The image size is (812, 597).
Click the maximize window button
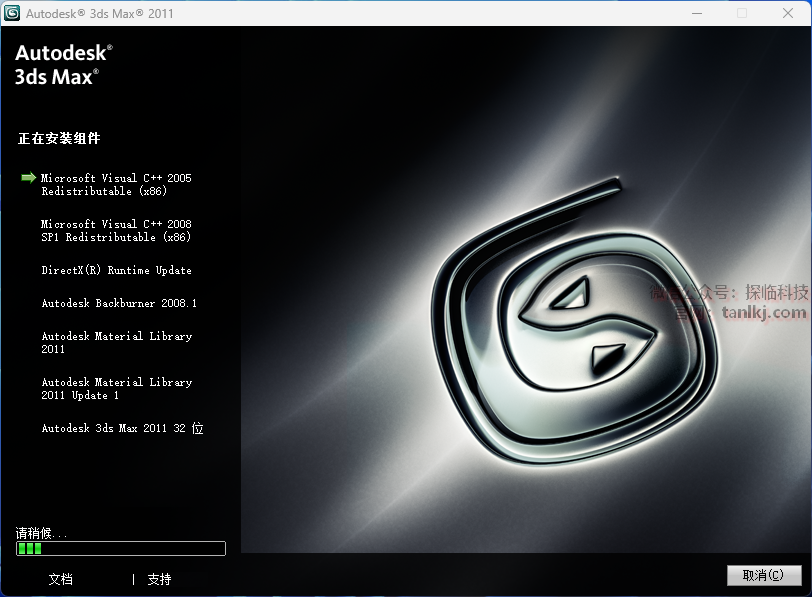pos(742,13)
